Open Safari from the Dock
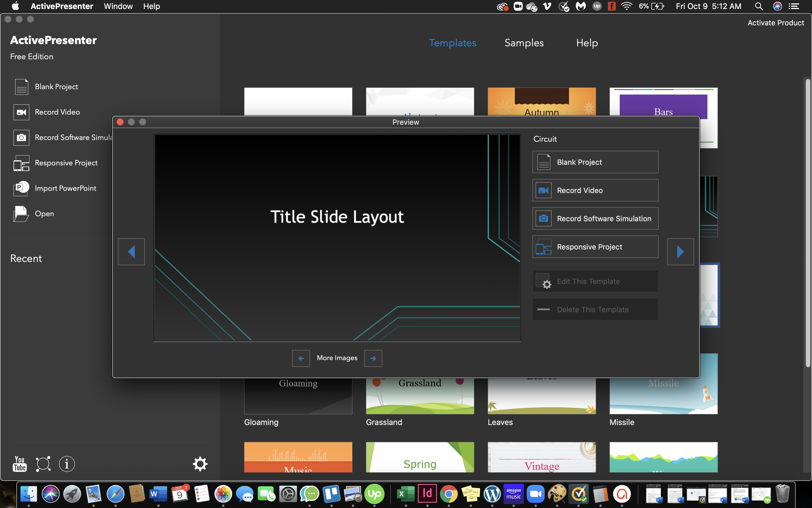The width and height of the screenshot is (812, 508). coord(115,494)
